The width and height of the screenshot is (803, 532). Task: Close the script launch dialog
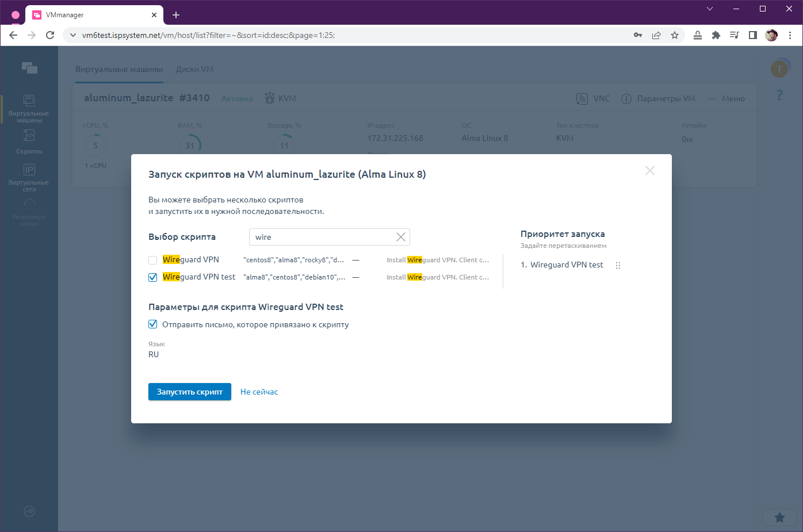pos(650,171)
